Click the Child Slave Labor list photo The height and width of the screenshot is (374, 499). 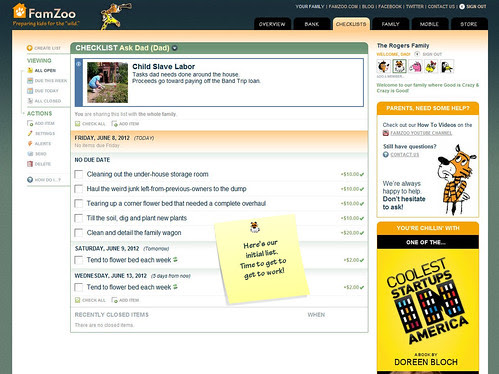[x=107, y=82]
